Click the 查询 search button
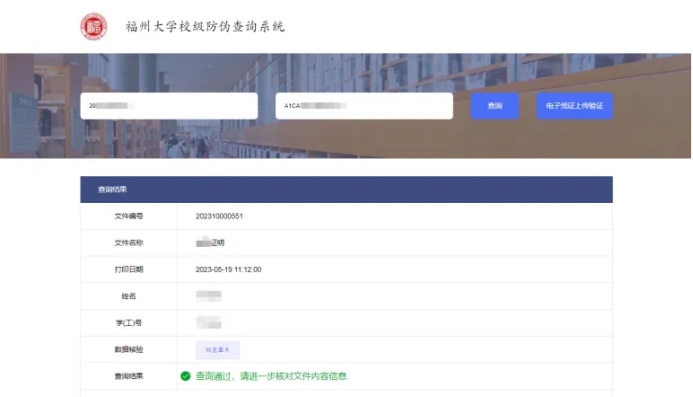Screen dimensions: 693x397 tap(495, 106)
